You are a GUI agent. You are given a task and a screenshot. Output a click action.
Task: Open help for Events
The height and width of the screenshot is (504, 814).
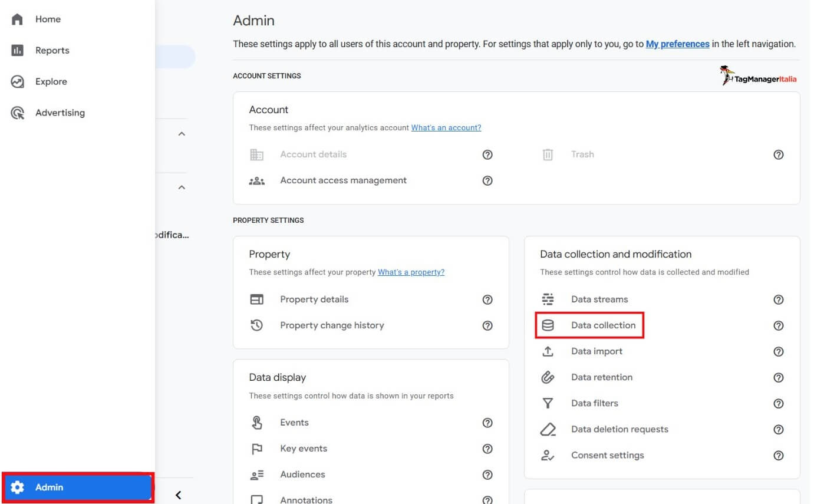[487, 423]
